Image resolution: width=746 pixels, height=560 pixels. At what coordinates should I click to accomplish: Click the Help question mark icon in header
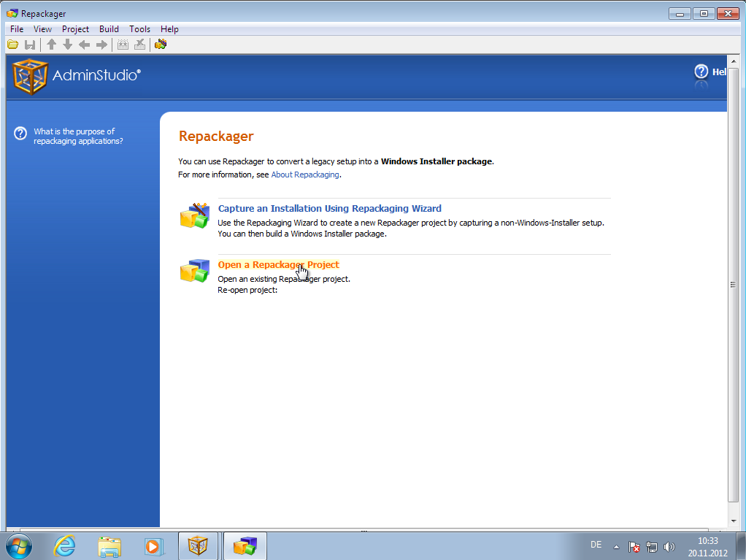[701, 72]
